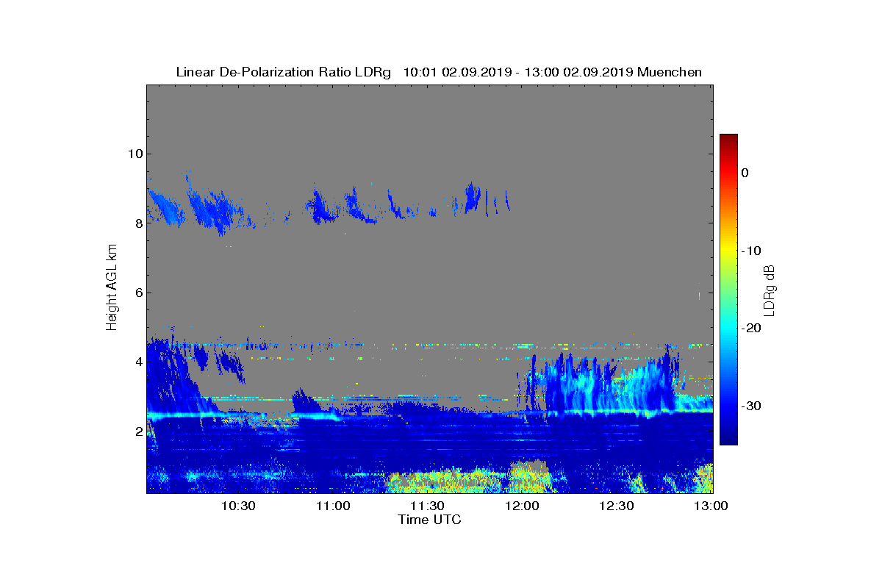This screenshot has width=882, height=588.
Task: Click the height label 4
Action: 137,362
